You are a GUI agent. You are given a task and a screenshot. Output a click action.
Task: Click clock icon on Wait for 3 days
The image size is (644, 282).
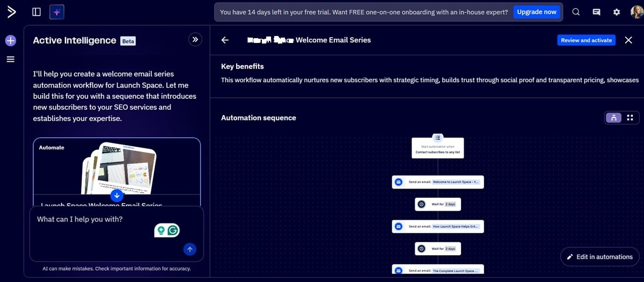point(421,249)
